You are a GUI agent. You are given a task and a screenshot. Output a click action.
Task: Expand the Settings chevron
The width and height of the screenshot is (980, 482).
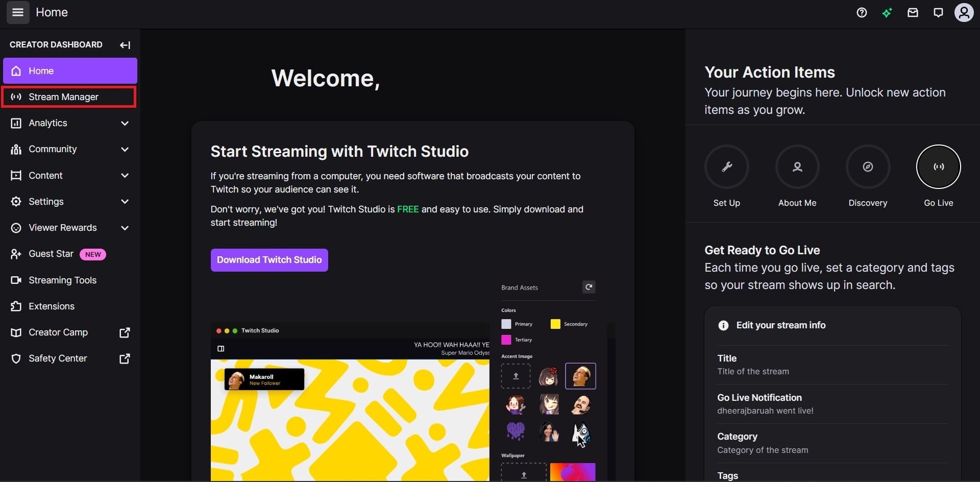point(125,202)
